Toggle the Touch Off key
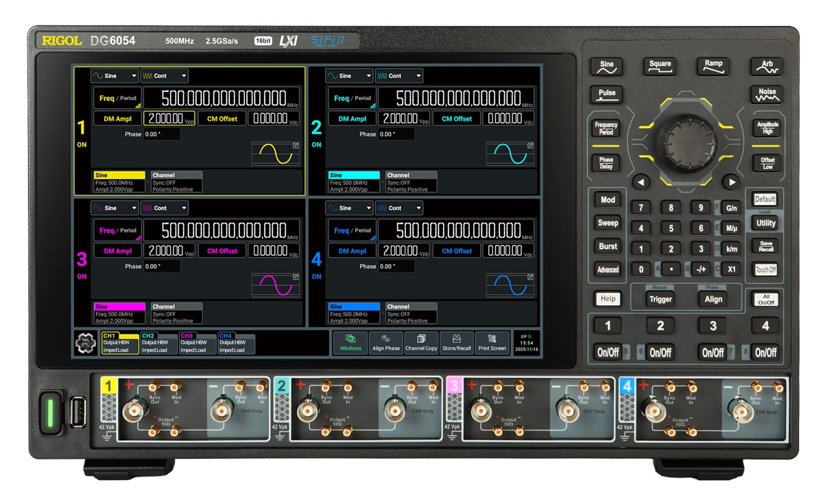Image resolution: width=823 pixels, height=504 pixels. 765,269
